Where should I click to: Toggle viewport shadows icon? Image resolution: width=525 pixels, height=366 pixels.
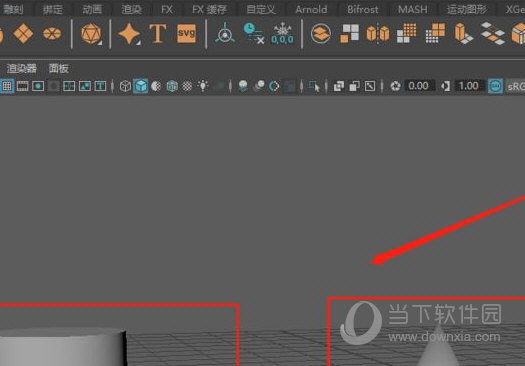point(220,86)
